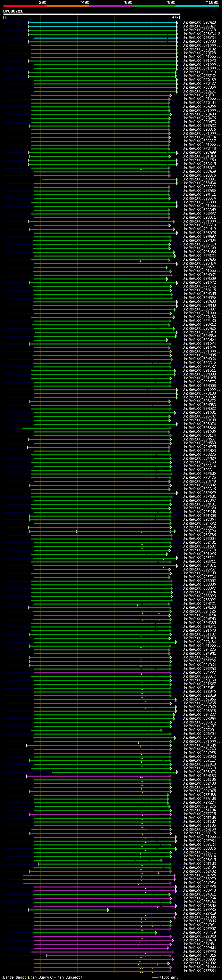Click hit label UniRef100_Q2I6V7

click(x=199, y=684)
